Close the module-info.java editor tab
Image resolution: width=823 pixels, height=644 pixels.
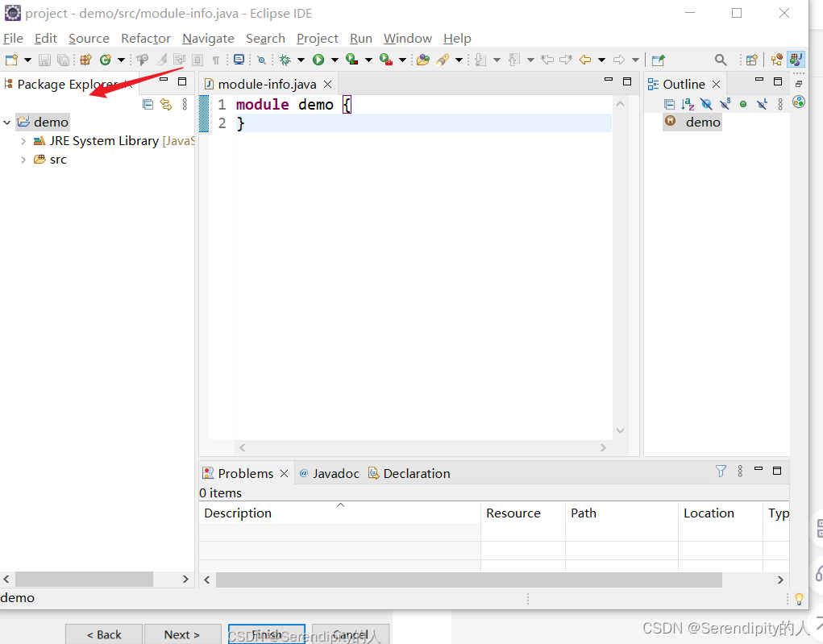pos(327,85)
